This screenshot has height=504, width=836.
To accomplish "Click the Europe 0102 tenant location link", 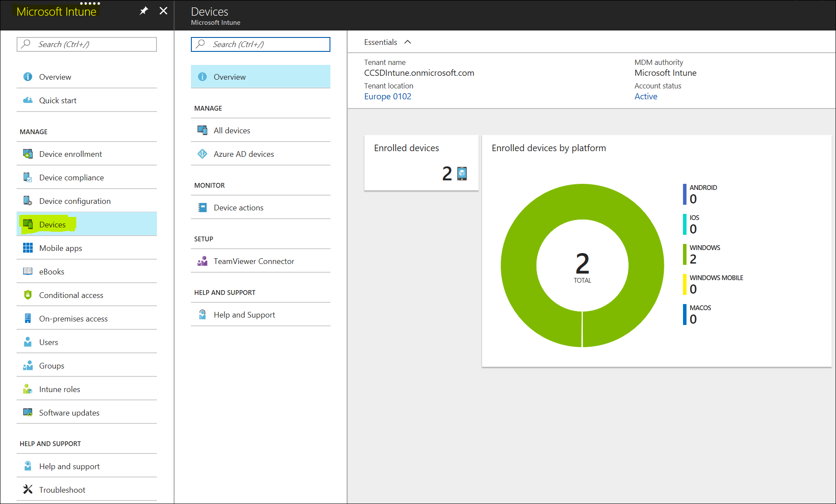I will (x=387, y=96).
